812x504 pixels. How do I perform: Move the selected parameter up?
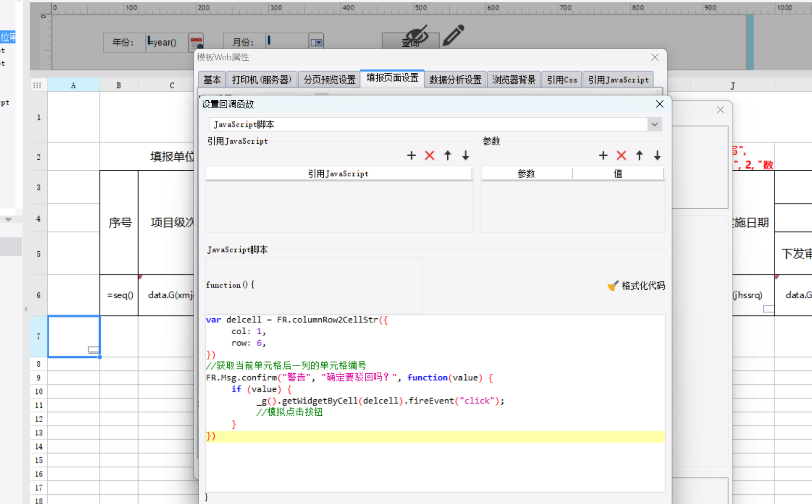click(639, 155)
